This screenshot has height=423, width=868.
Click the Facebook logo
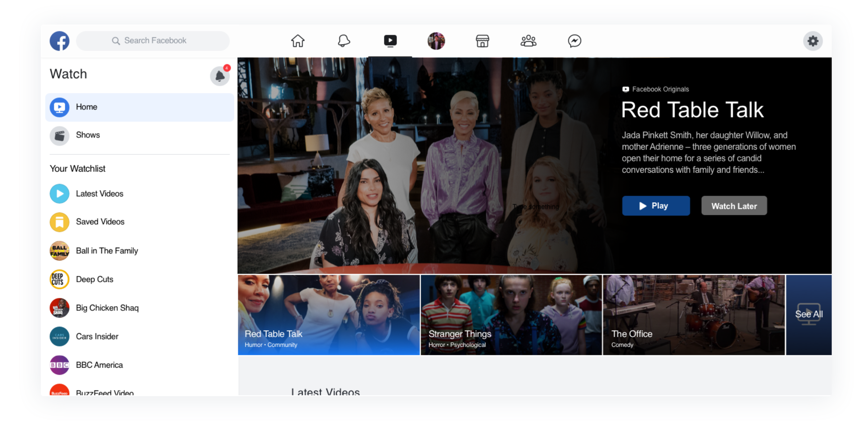tap(59, 41)
